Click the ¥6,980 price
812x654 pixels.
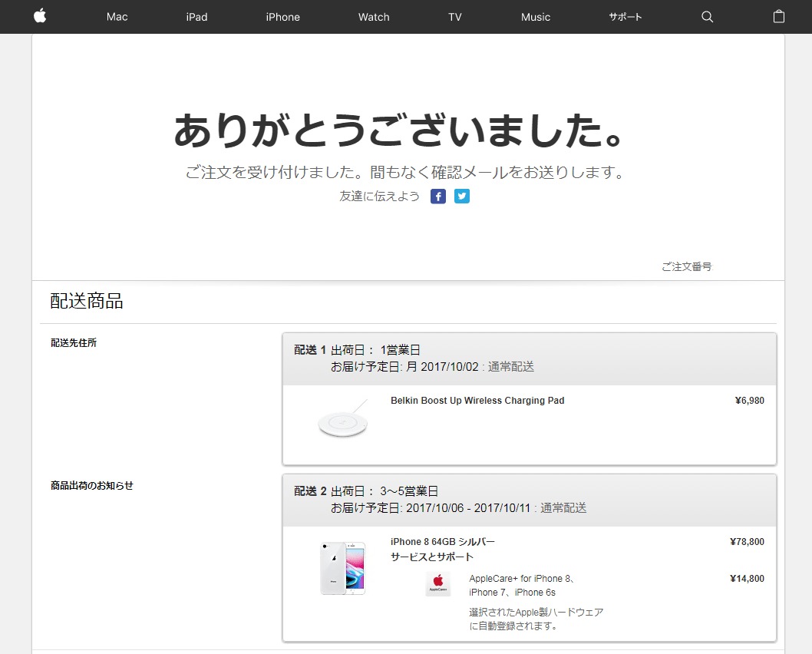pyautogui.click(x=749, y=400)
